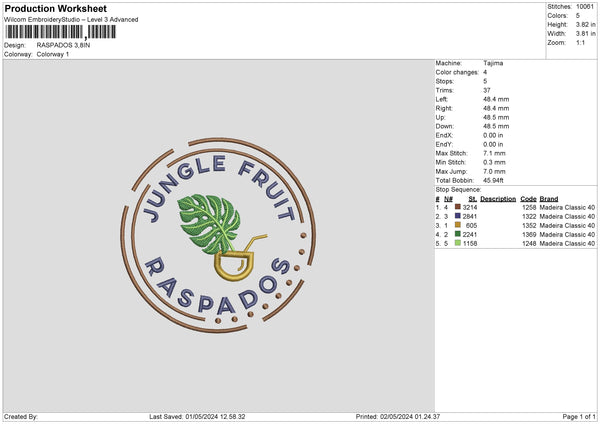Click the stitch count 1158 in stop sequence
Viewport: 600px width, 424px height.
[470, 243]
